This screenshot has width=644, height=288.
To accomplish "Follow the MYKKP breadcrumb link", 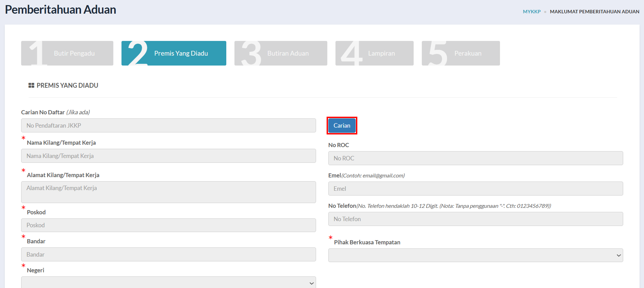I will (x=532, y=12).
